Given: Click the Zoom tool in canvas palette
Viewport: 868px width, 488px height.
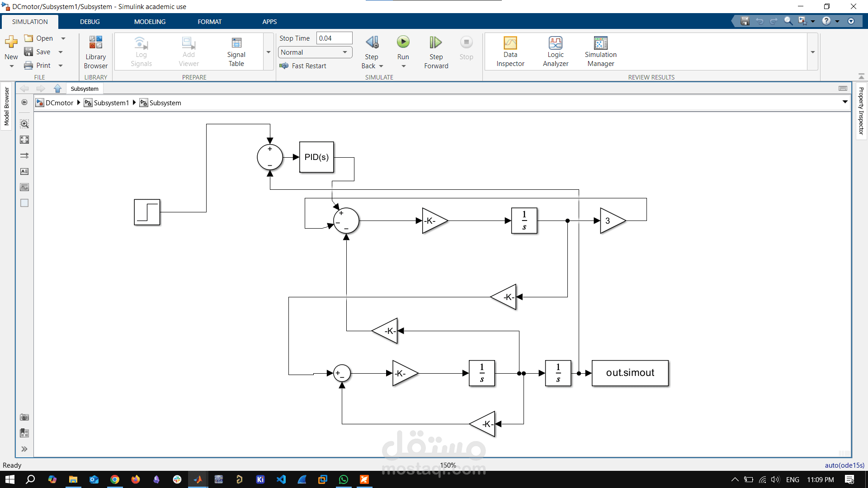Looking at the screenshot, I should [x=24, y=124].
